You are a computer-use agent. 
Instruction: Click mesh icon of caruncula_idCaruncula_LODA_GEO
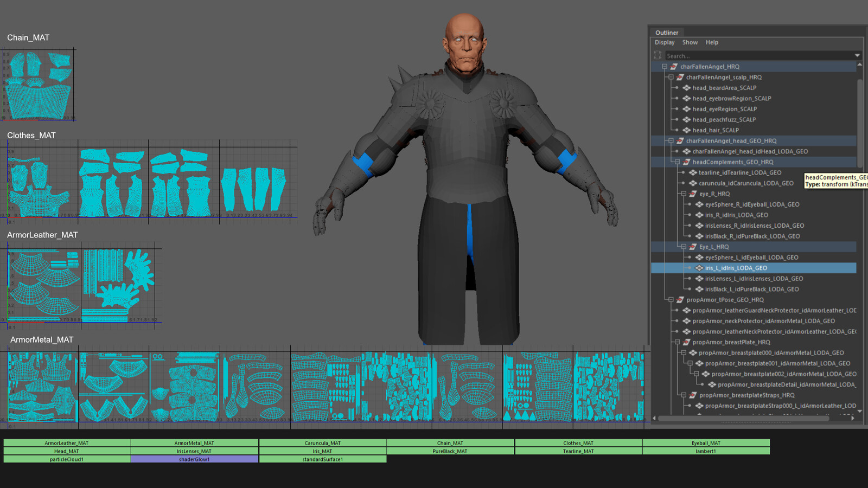[693, 183]
